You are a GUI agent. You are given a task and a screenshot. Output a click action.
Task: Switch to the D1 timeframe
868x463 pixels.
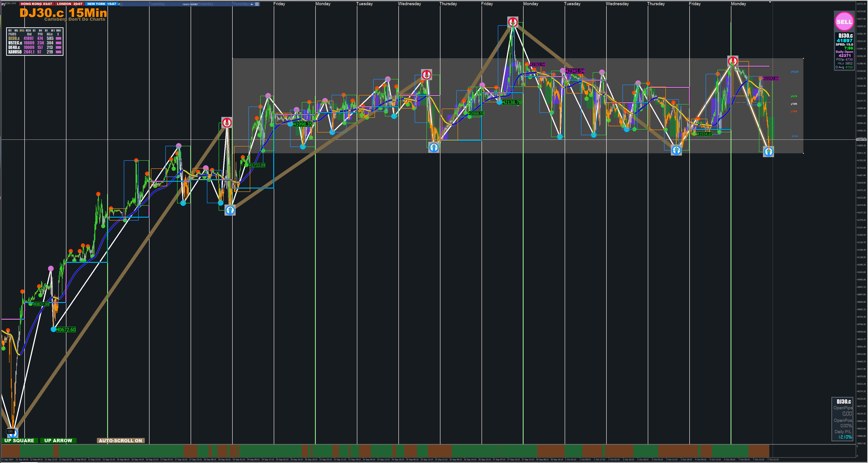(46, 30)
